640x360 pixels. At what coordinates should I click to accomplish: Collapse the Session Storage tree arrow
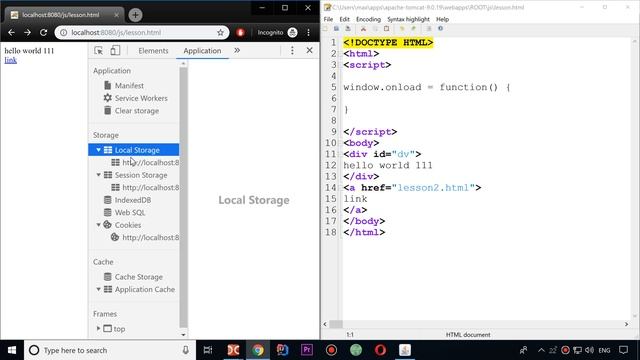click(x=98, y=175)
